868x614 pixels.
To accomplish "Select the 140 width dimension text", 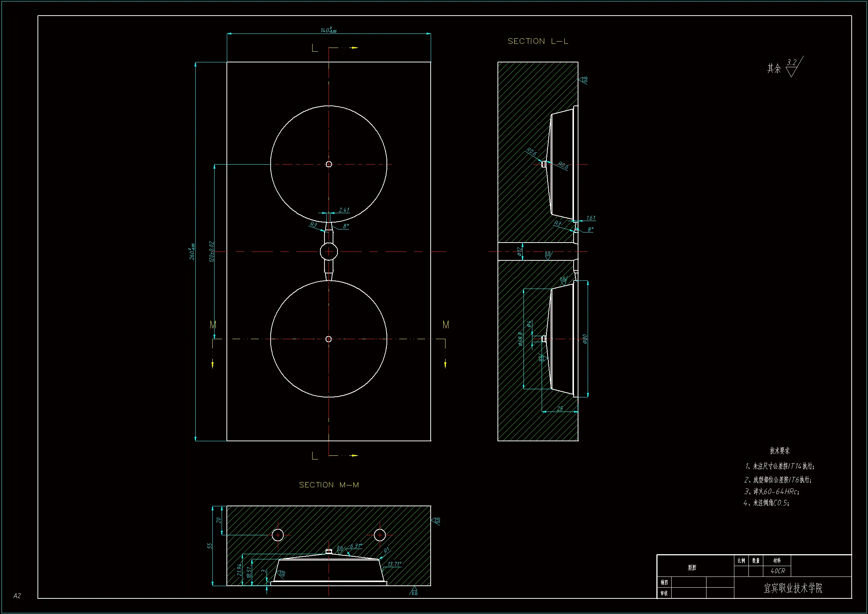I will [x=328, y=30].
